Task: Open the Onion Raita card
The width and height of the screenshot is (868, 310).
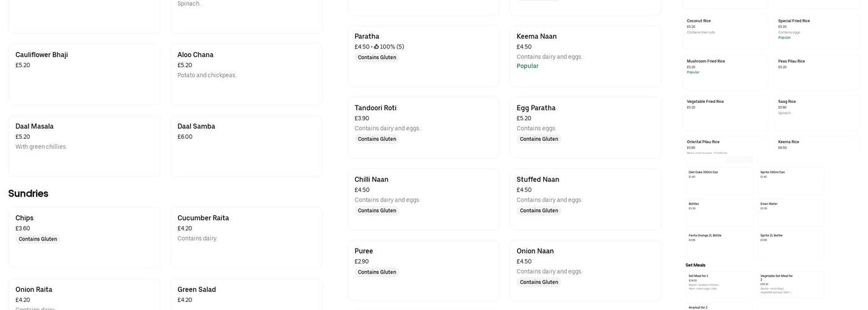Action: (x=84, y=295)
